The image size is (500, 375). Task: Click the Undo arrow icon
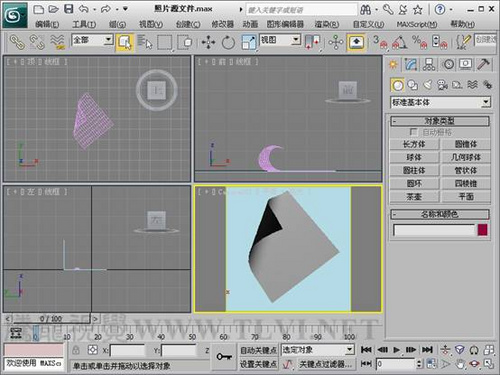click(x=83, y=9)
